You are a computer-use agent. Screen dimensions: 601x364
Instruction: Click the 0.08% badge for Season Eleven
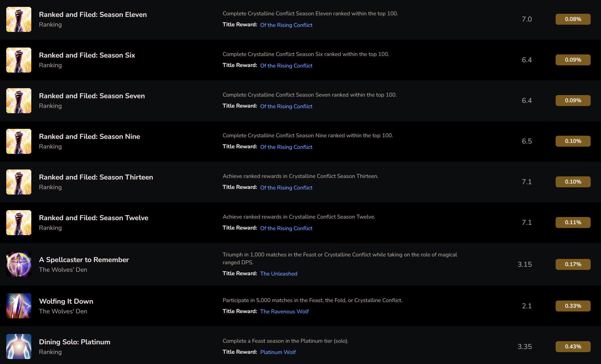[x=573, y=19]
